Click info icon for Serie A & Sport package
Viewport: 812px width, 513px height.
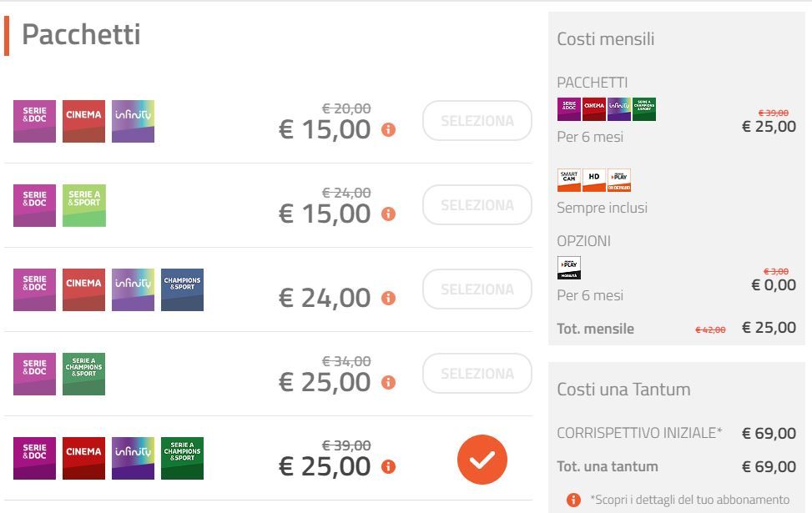pyautogui.click(x=388, y=214)
